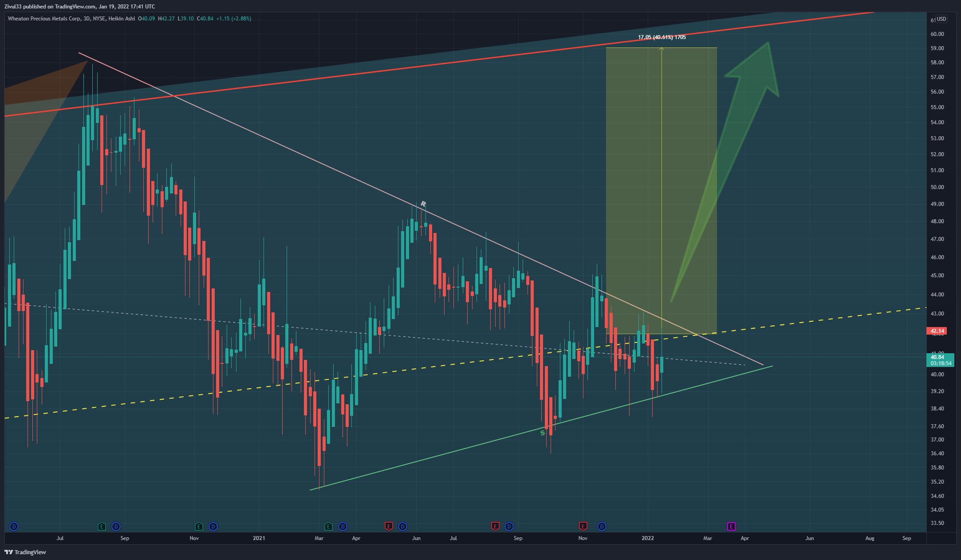Click the leftmost dividend D marker
Image resolution: width=961 pixels, height=560 pixels.
pos(14,527)
